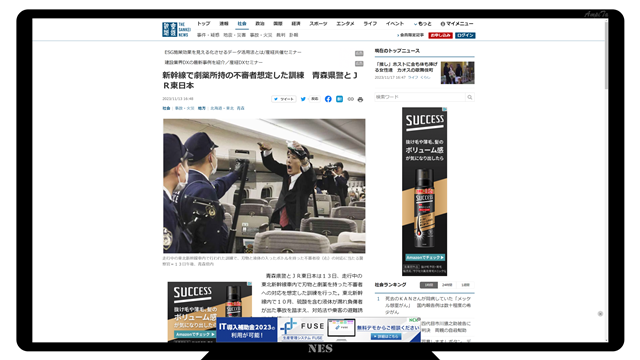Screen dimensions: 640x360
Task: Open the 建設業界DX seminar promo link
Action: tap(214, 62)
